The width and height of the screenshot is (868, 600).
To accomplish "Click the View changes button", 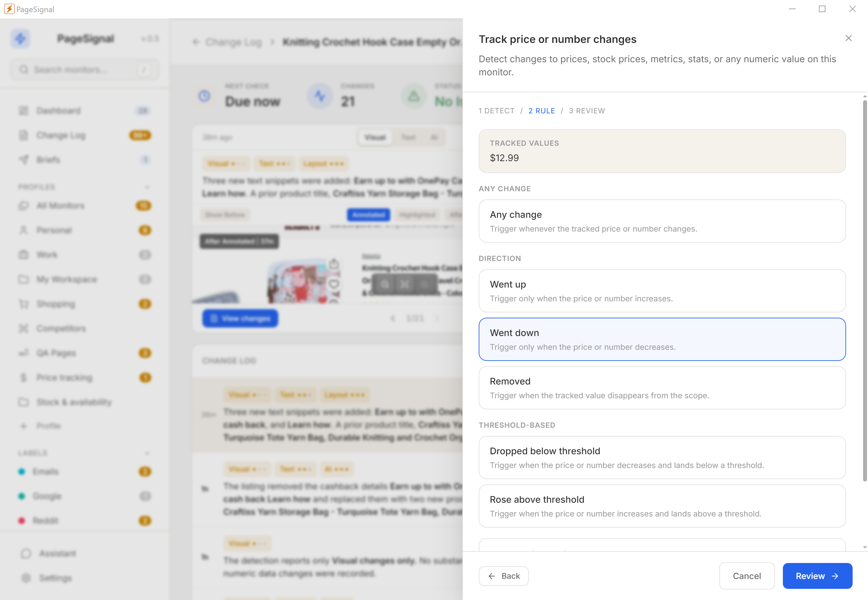I will point(240,318).
